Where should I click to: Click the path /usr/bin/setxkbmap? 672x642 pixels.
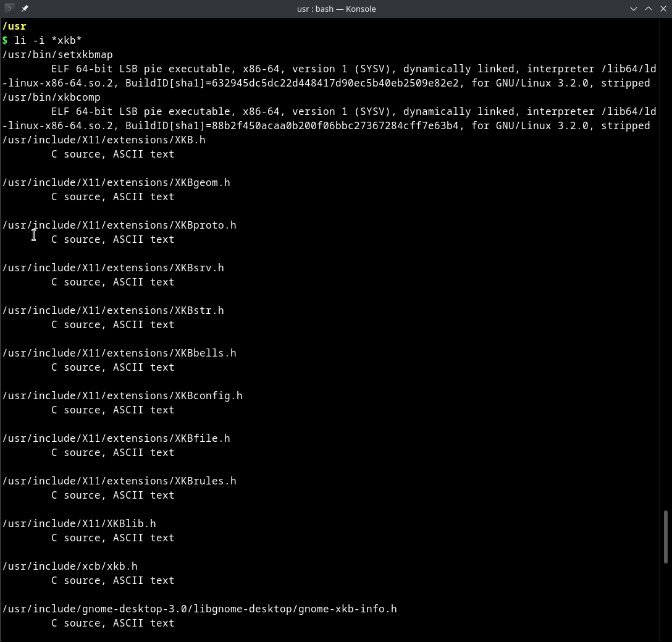coord(57,54)
